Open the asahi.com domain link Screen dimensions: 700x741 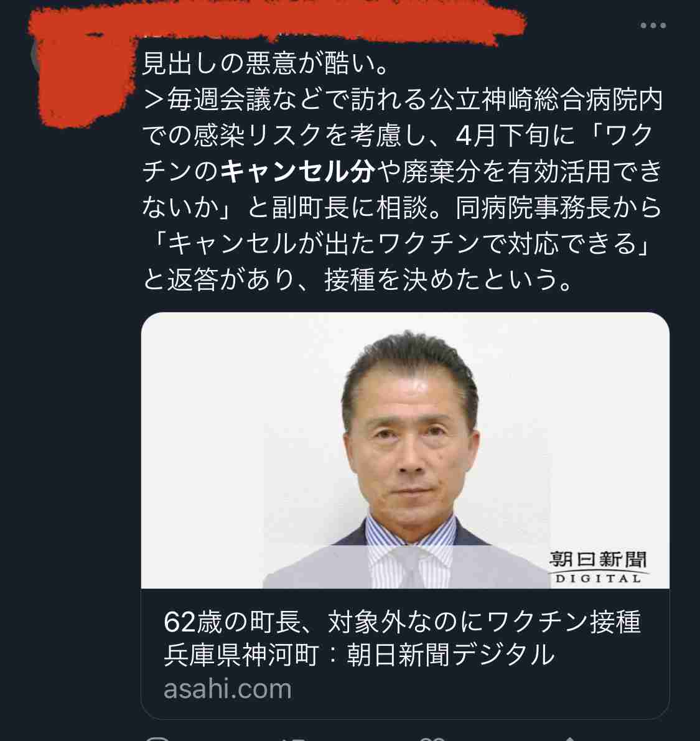click(x=227, y=689)
